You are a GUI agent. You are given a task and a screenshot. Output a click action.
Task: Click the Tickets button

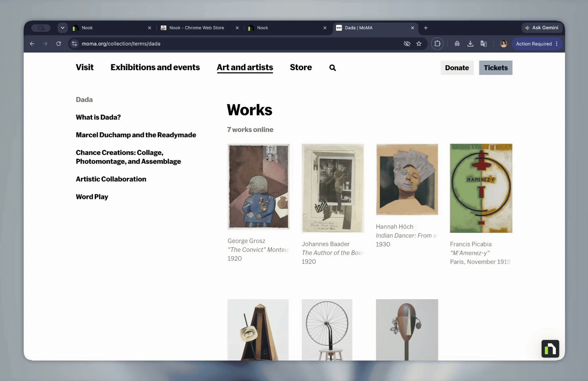coord(496,68)
